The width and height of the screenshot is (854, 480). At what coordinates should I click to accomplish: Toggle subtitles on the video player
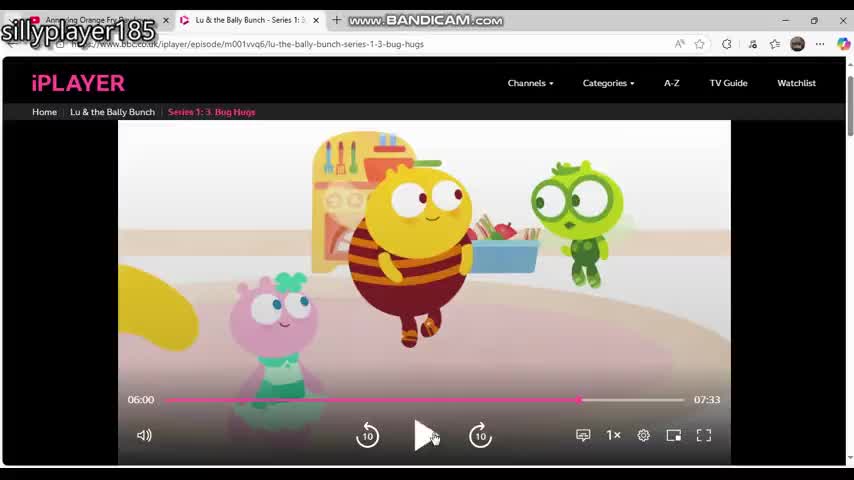[583, 435]
